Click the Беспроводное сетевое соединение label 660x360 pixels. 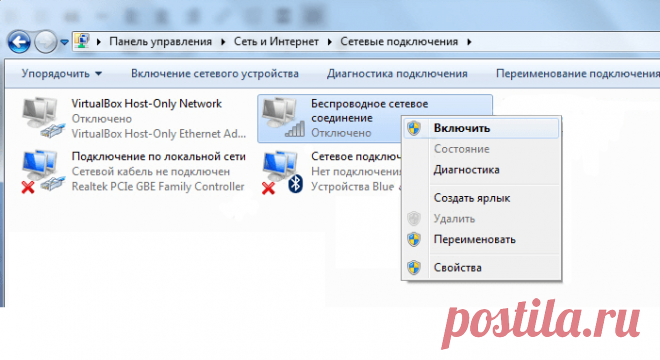[x=369, y=111]
